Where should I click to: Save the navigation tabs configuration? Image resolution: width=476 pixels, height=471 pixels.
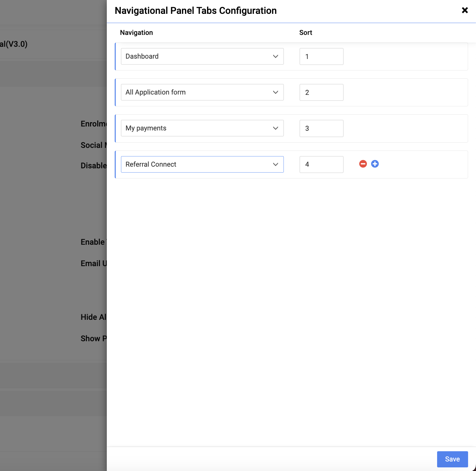[452, 459]
